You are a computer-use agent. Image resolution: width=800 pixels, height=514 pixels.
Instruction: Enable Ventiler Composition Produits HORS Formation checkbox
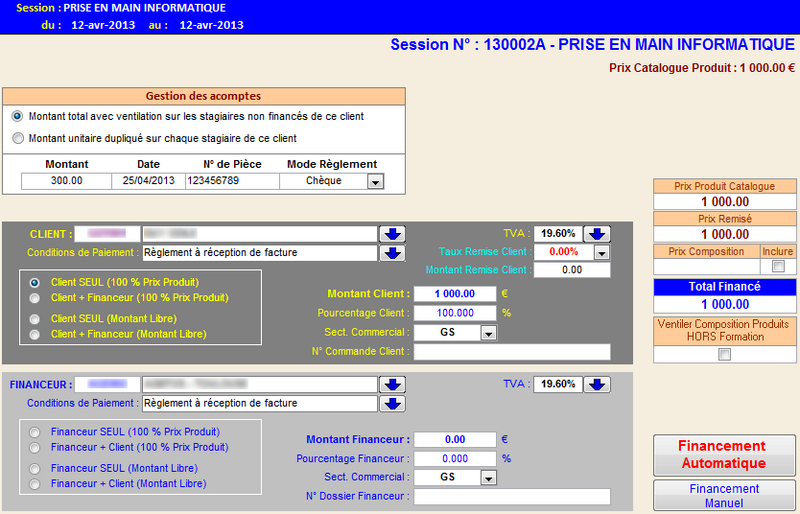[x=723, y=354]
